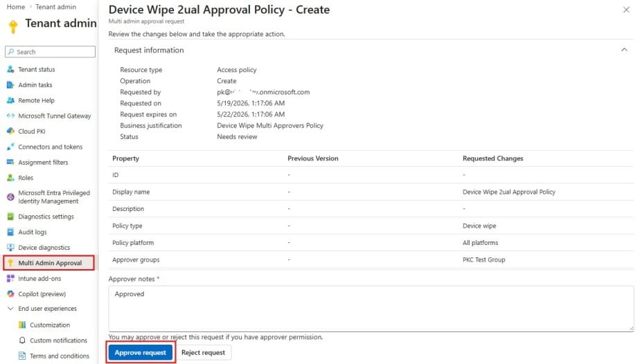This screenshot has width=640, height=364.
Task: Click the search magnifier icon
Action: [11, 52]
